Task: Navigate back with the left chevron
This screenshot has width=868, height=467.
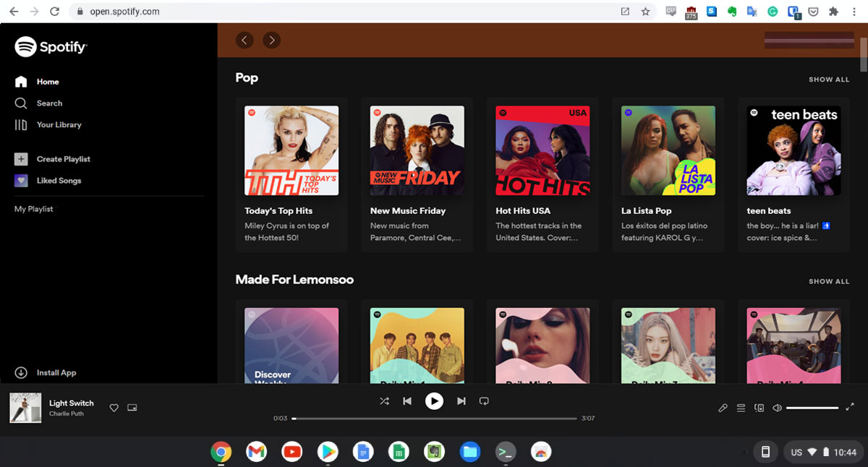Action: 244,40
